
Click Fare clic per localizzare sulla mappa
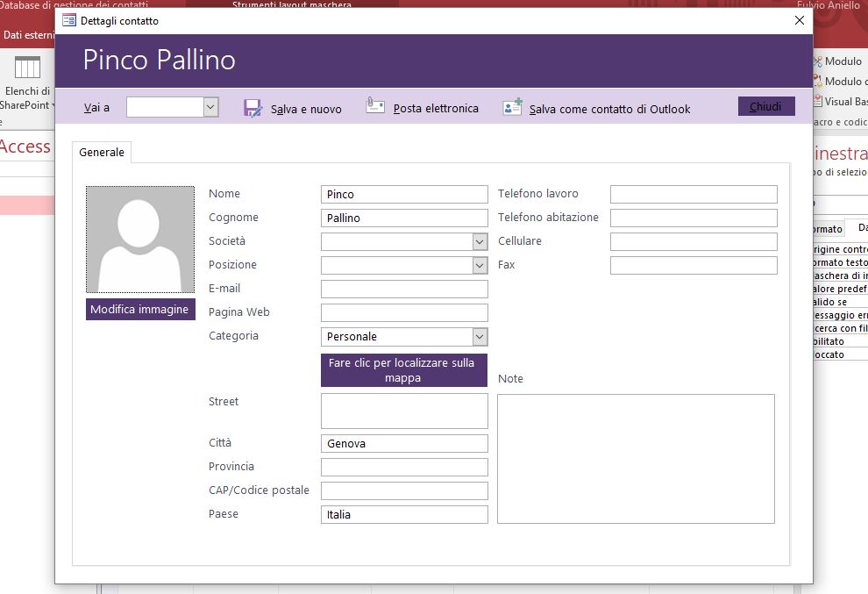(x=403, y=370)
